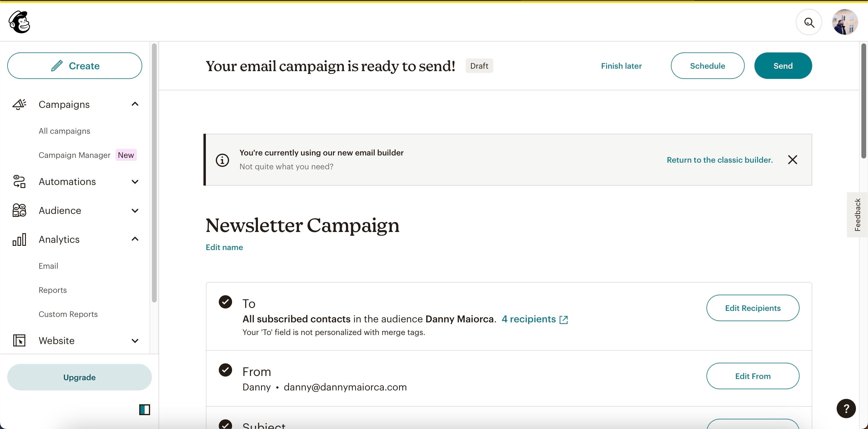Open recipients via the external link icon

tap(563, 319)
